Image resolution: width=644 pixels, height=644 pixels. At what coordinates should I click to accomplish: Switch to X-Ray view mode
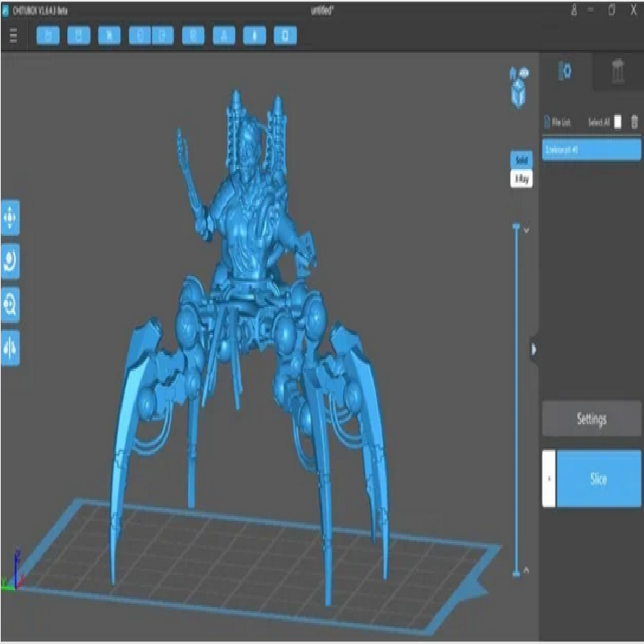521,179
